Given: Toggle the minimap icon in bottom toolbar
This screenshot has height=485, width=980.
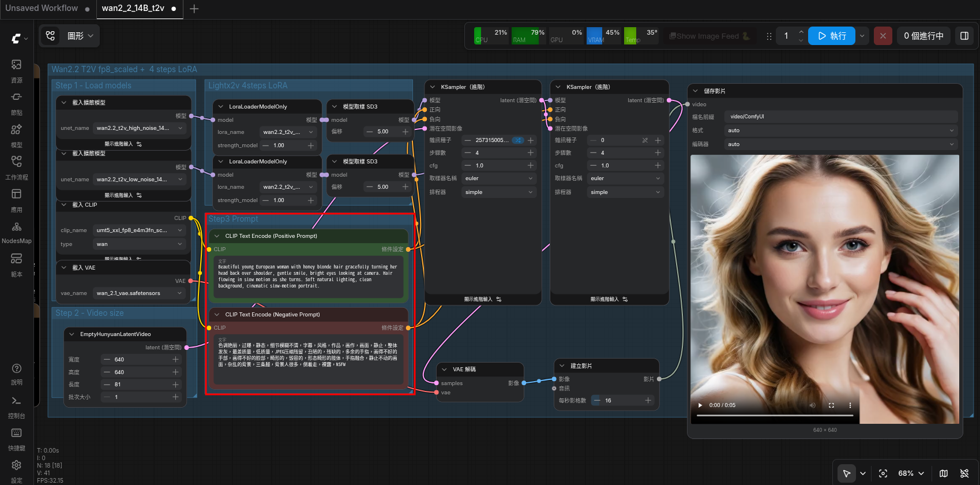Looking at the screenshot, I should pos(944,473).
